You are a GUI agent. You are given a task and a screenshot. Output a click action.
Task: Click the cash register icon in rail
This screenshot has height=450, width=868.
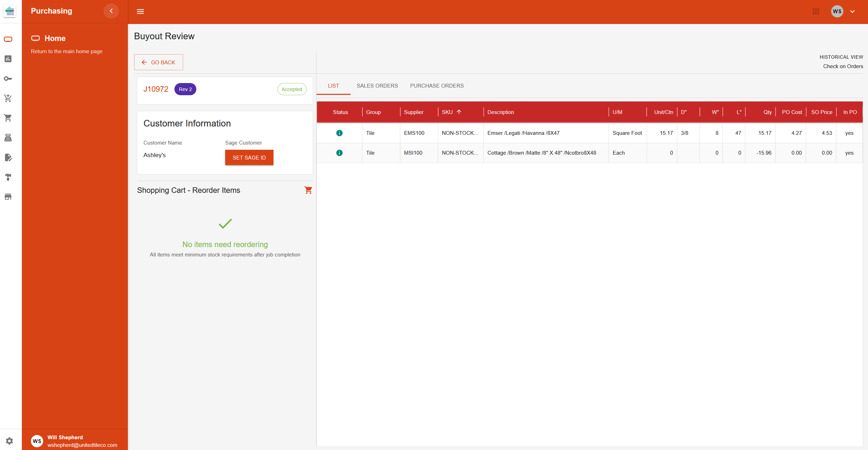[x=8, y=138]
